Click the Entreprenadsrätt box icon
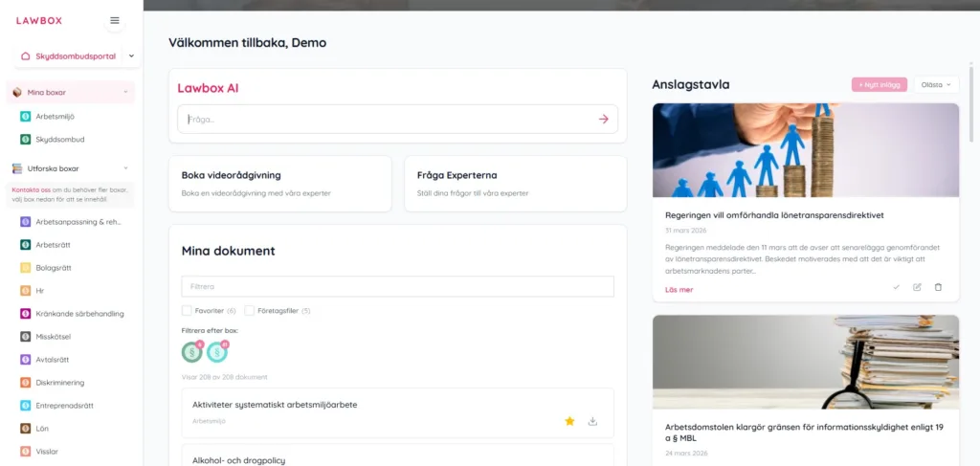 click(25, 406)
